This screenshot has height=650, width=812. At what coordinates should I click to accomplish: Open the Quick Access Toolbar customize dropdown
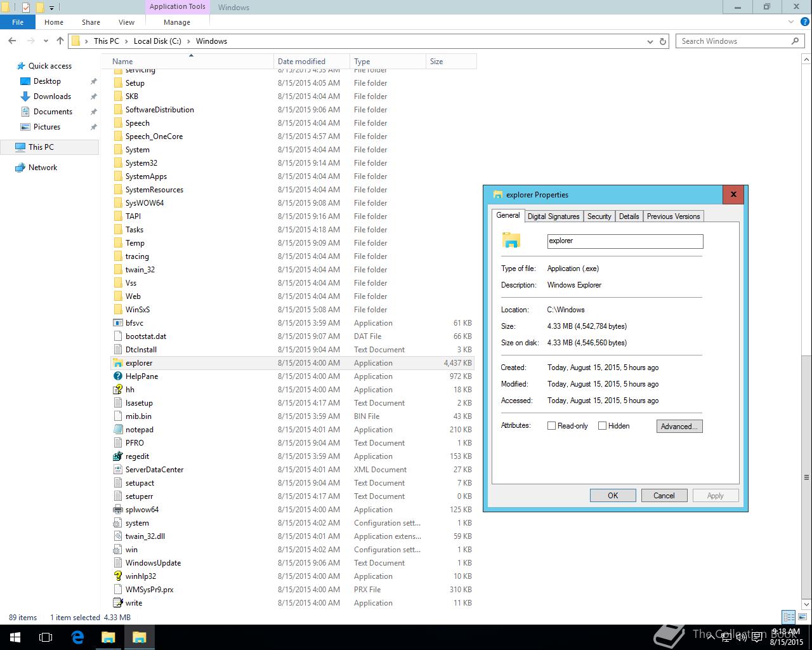[52, 8]
